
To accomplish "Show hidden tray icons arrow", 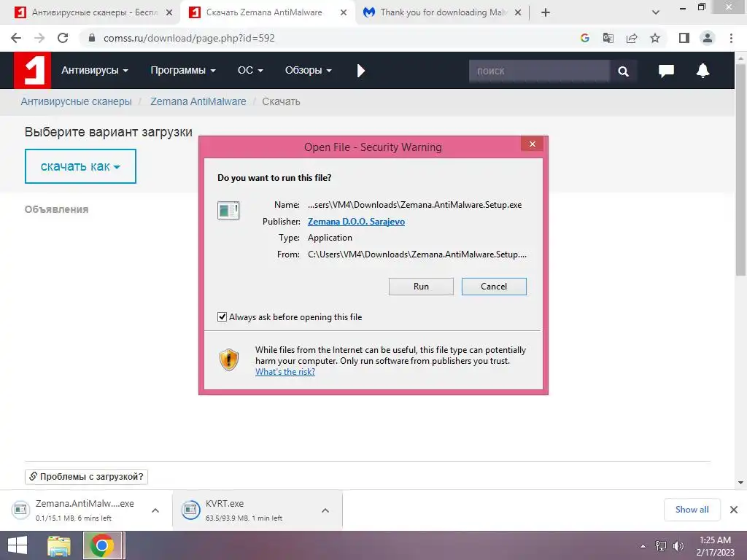I will tap(643, 546).
